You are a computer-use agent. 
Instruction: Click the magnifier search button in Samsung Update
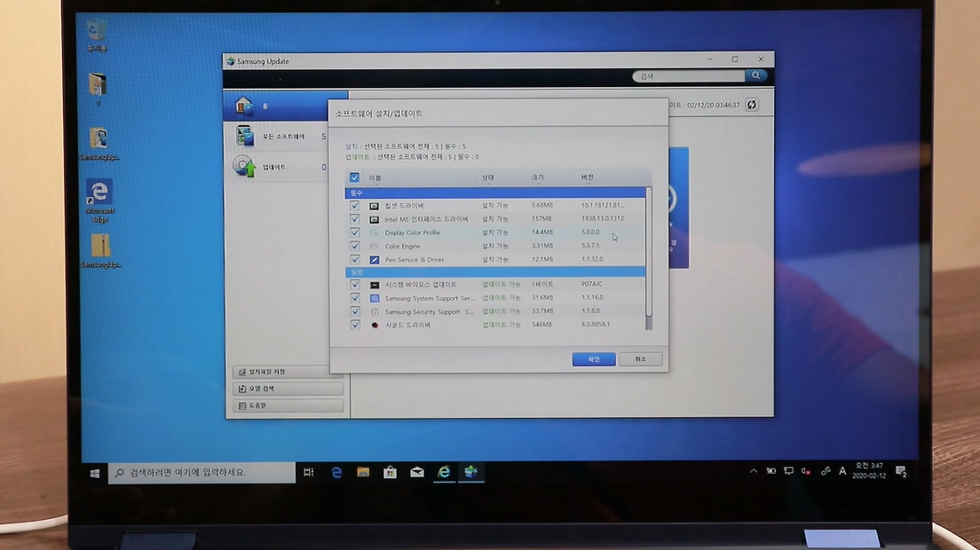[x=755, y=75]
